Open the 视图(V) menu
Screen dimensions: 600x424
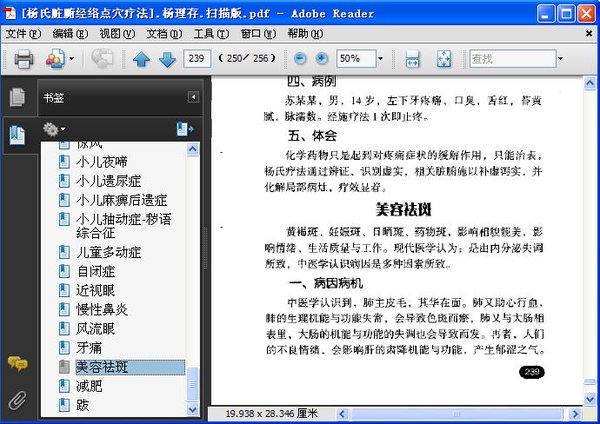117,34
